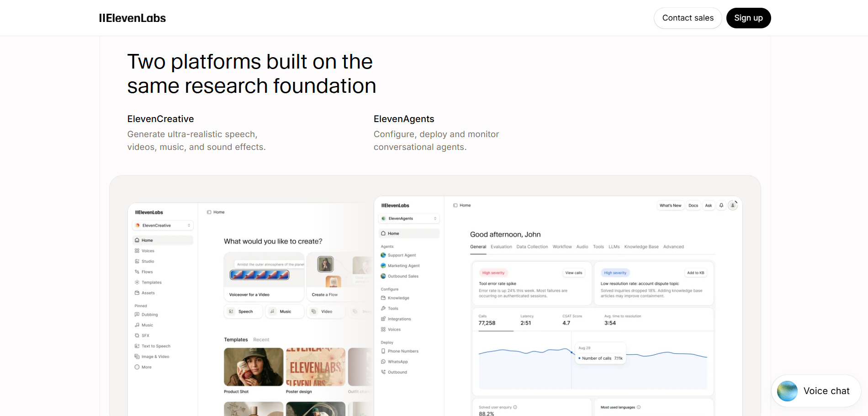This screenshot has height=416, width=868.
Task: Select the Workflow tab
Action: point(562,247)
